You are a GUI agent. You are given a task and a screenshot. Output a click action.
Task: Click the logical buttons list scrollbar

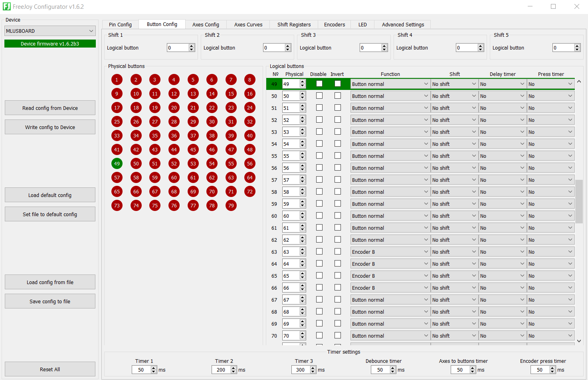(x=579, y=202)
